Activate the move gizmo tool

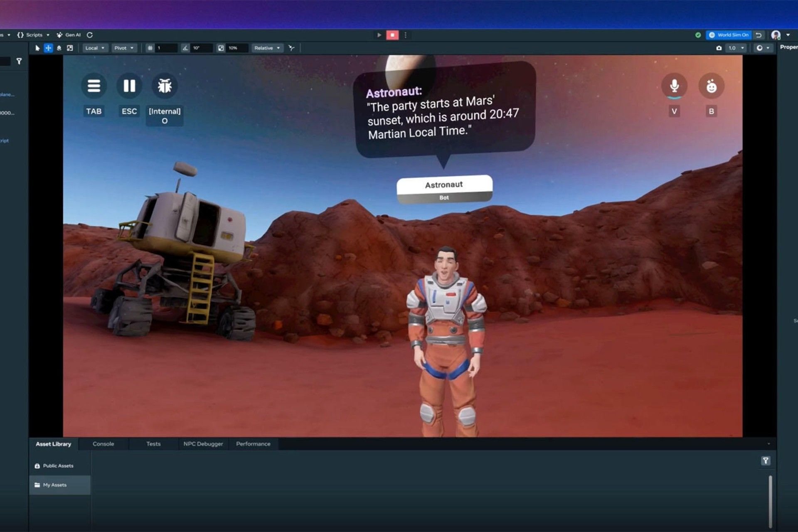(x=48, y=48)
